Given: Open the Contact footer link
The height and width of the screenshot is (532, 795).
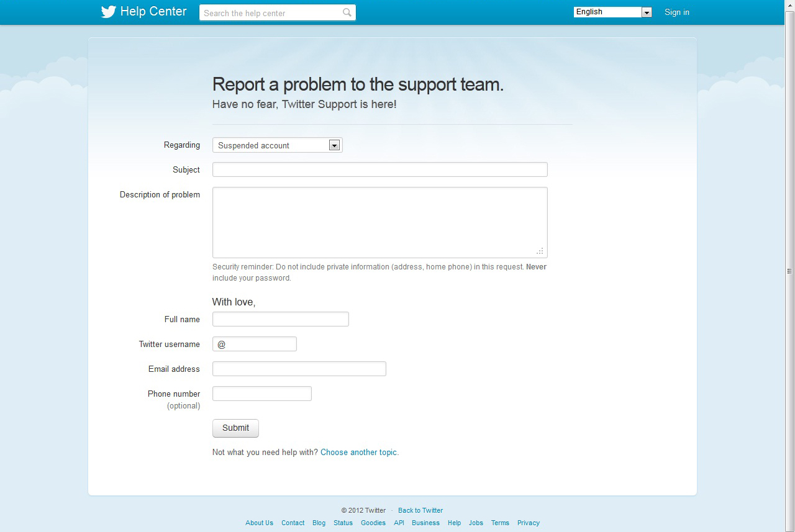Looking at the screenshot, I should coord(293,523).
